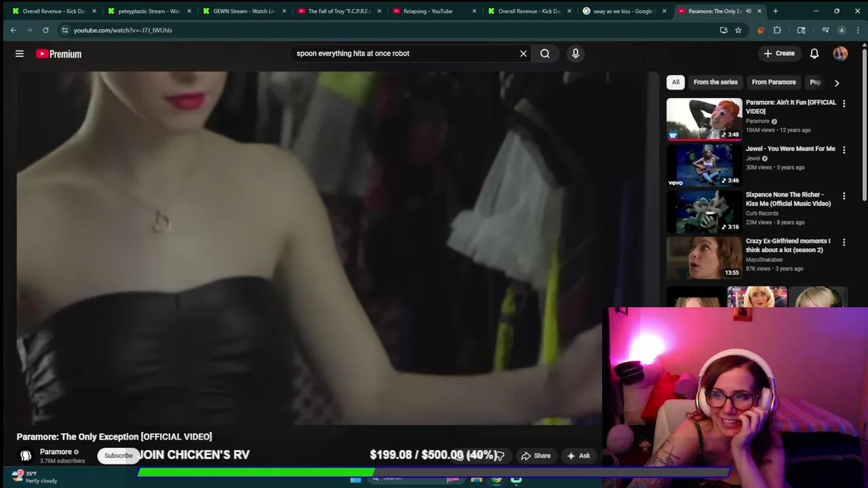Click the browser forward arrow
This screenshot has height=488, width=868.
(x=29, y=30)
